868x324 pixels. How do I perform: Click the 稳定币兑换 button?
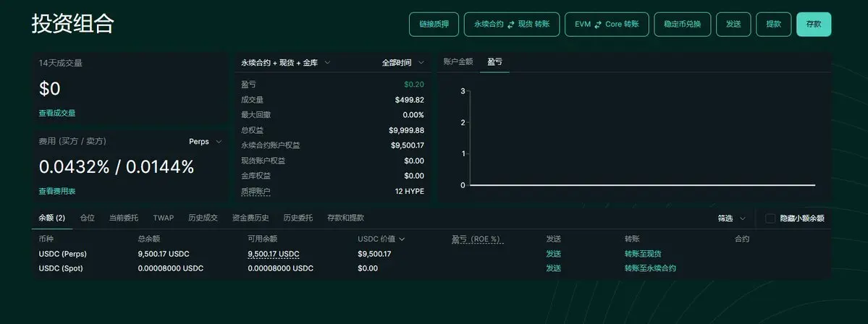683,25
